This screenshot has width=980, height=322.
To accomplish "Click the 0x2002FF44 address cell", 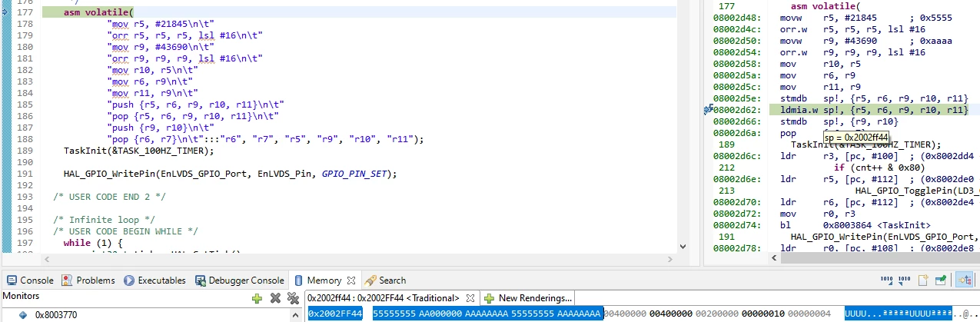I will coord(335,314).
